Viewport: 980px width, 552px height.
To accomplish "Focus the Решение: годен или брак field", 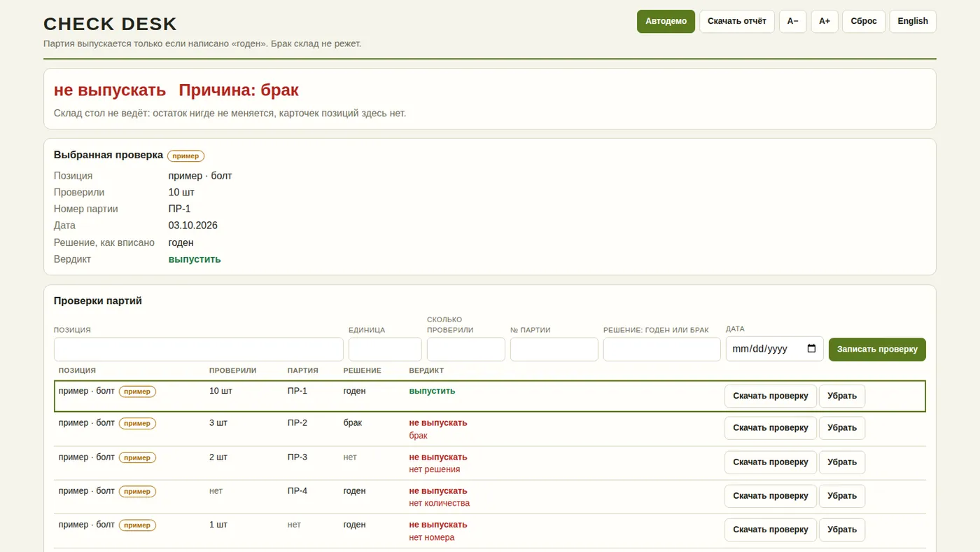I will click(x=662, y=350).
